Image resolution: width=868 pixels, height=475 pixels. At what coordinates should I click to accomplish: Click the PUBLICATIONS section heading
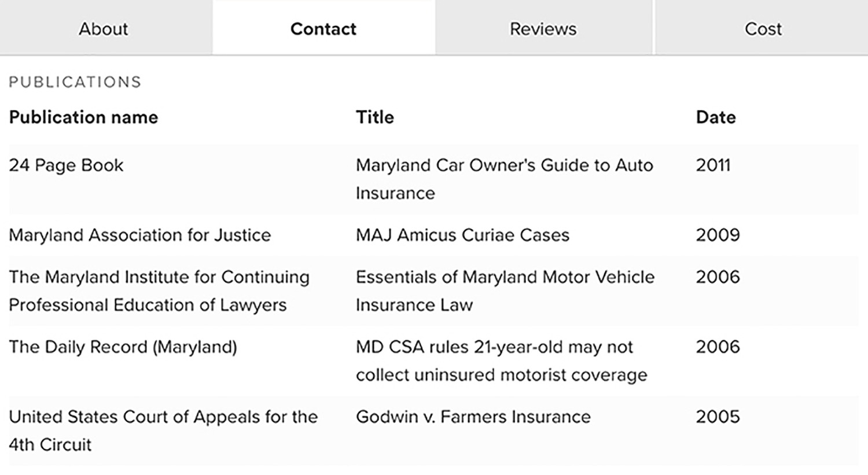click(x=75, y=82)
